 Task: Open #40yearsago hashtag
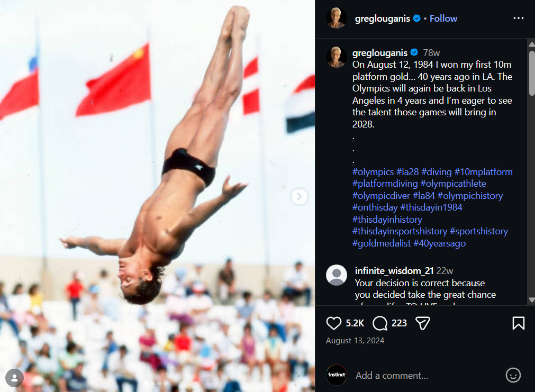click(x=439, y=243)
